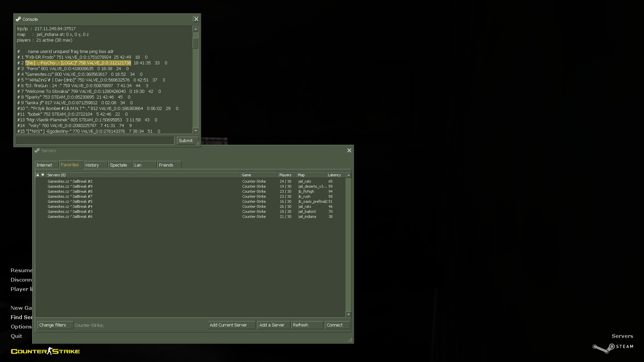Open the Spectate tab
The width and height of the screenshot is (644, 362).
click(x=120, y=165)
